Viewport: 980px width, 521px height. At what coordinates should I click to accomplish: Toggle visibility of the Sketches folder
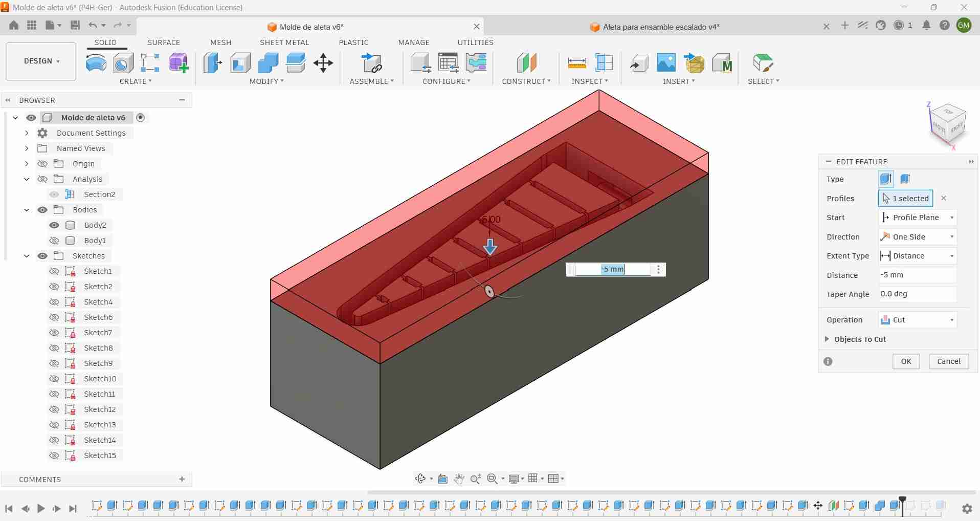42,256
